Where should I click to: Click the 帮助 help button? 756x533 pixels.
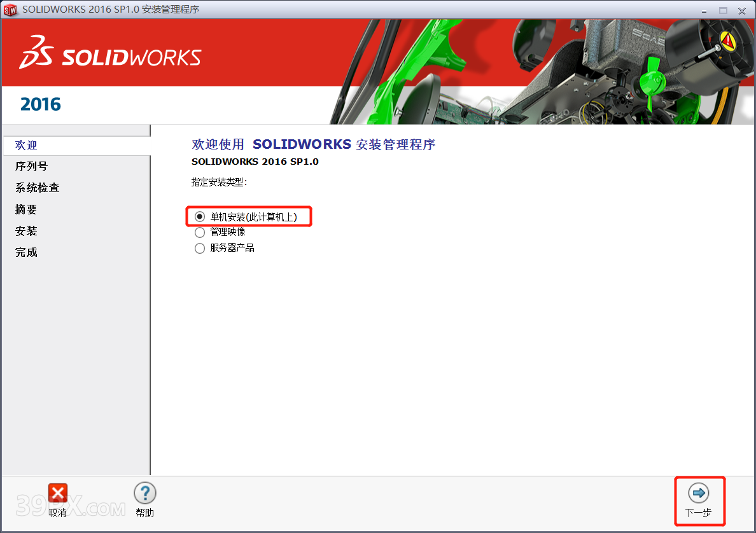(x=144, y=501)
